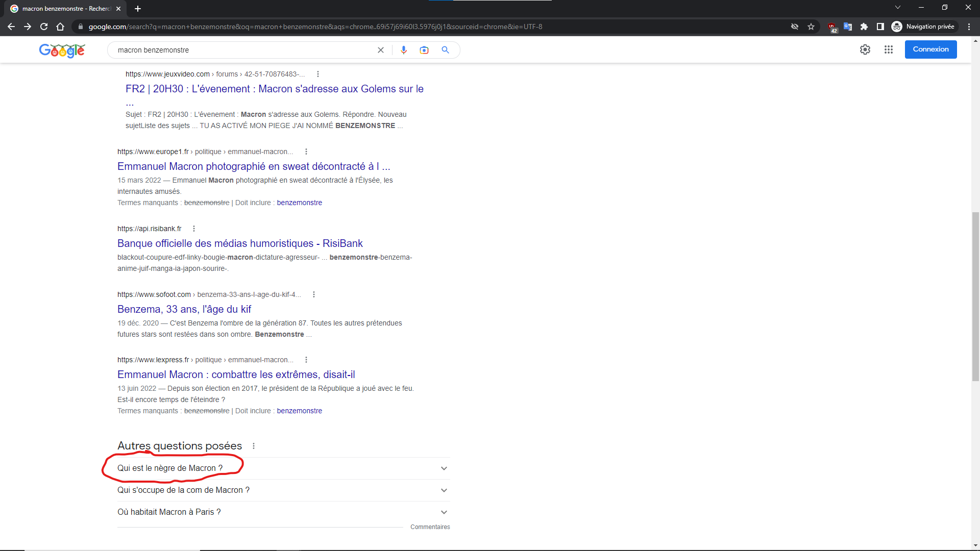Open 'Benzema, 33 ans, l'âge du kif' link

[184, 309]
